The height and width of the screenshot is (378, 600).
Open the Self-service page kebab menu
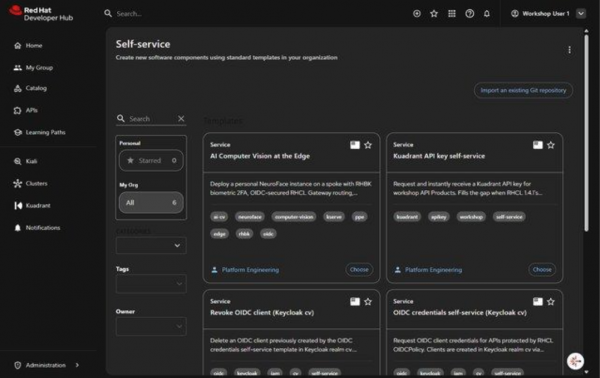pos(569,50)
